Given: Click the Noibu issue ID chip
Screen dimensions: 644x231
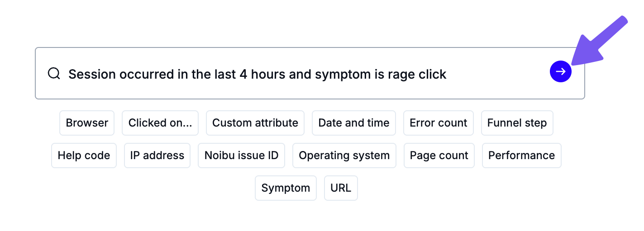Looking at the screenshot, I should tap(241, 156).
